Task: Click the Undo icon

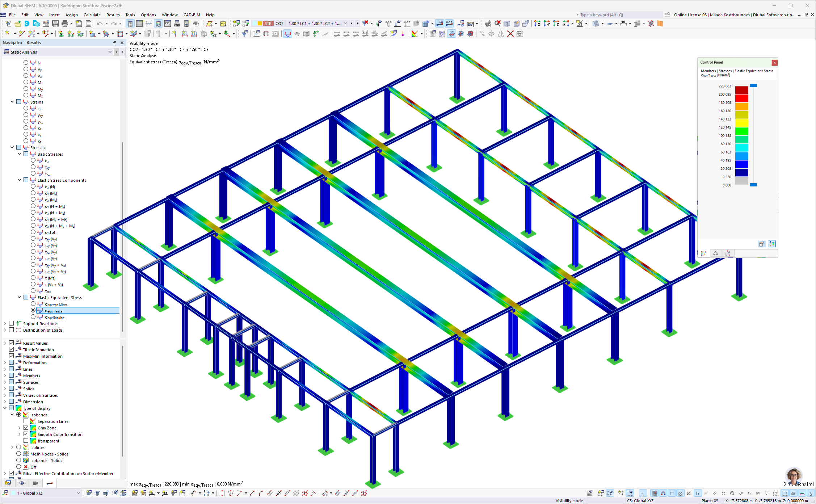Action: pos(100,23)
